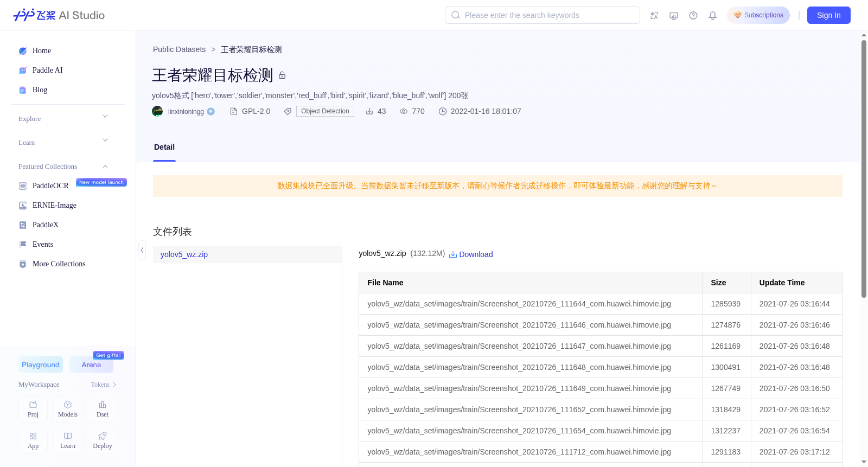Open the App workspace tile
Image resolution: width=868 pixels, height=467 pixels.
pyautogui.click(x=33, y=441)
